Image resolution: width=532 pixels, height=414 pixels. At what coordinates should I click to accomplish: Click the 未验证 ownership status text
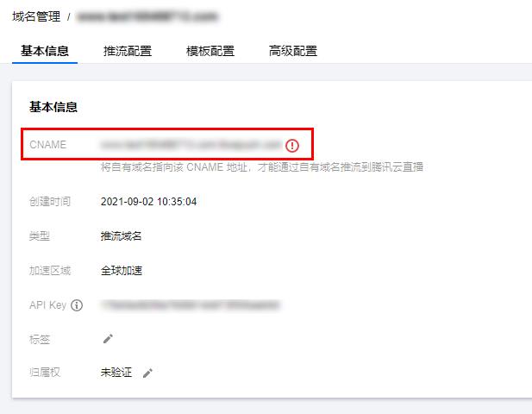coord(116,373)
